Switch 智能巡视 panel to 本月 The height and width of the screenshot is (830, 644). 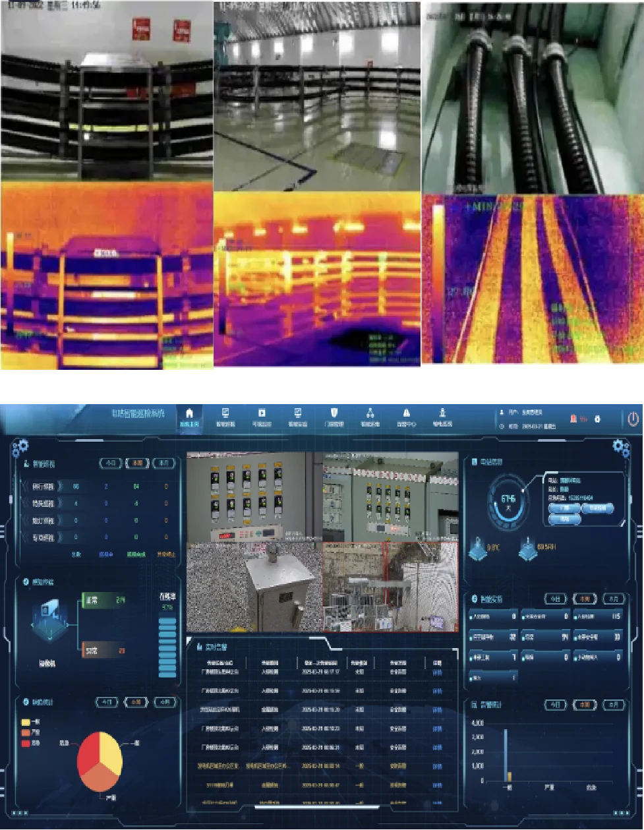coord(164,463)
